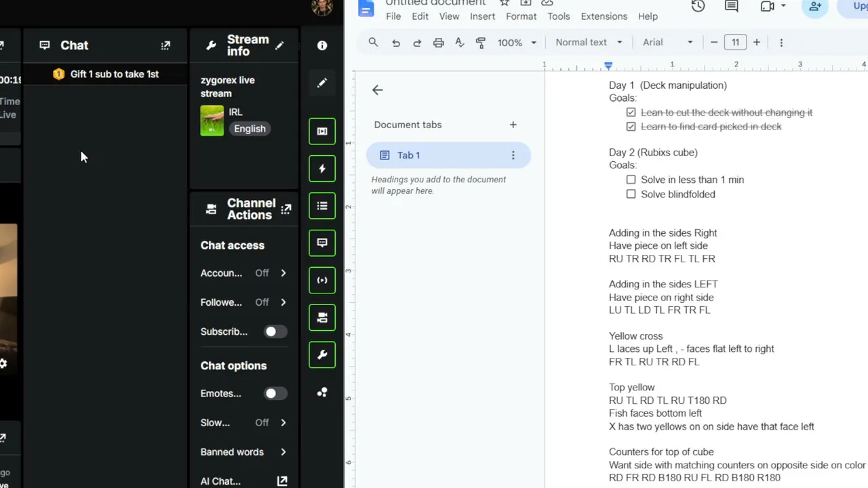Click the stream settings gear icon
The height and width of the screenshot is (488, 868).
(x=3, y=363)
